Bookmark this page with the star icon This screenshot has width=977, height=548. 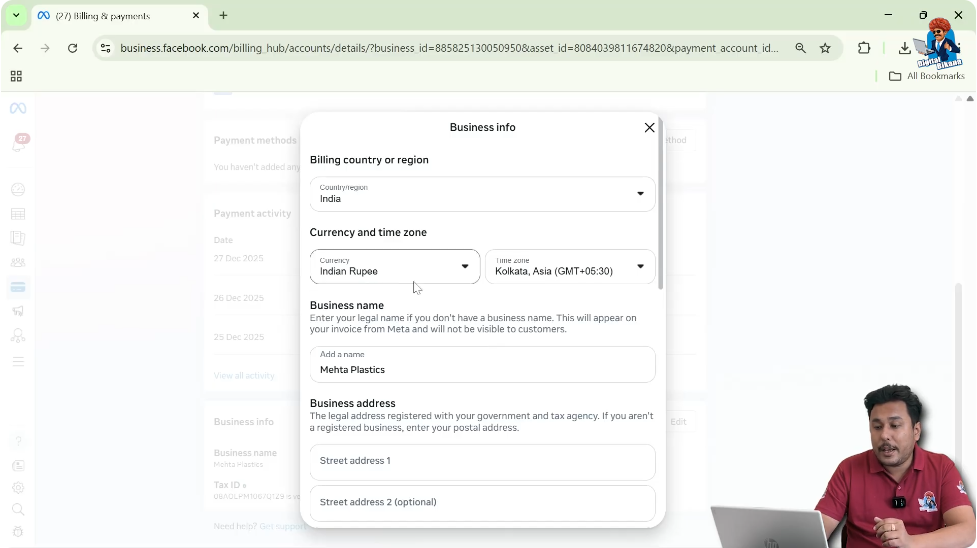tap(825, 48)
